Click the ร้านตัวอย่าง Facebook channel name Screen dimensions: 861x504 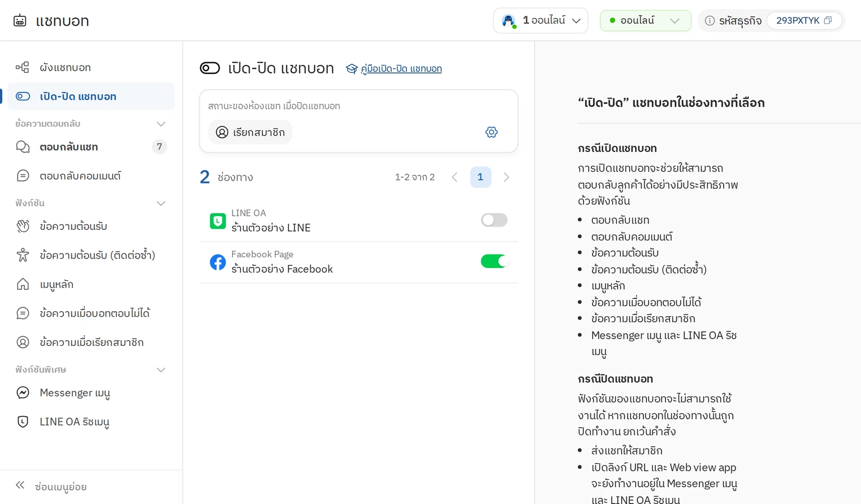tap(282, 269)
